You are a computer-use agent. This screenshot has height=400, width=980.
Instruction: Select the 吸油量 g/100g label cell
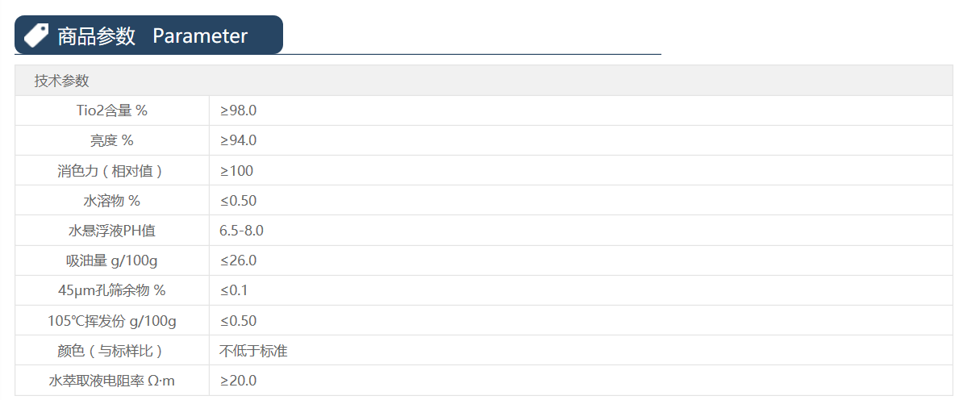(x=112, y=260)
